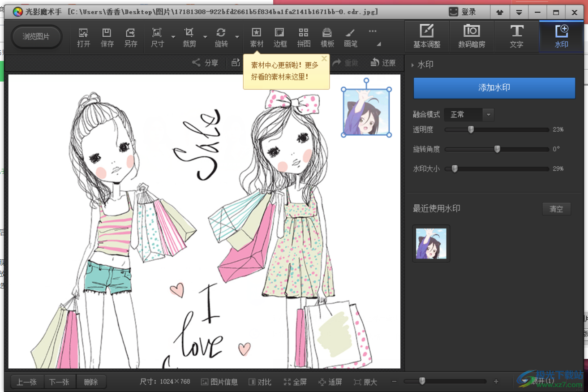Image resolution: width=588 pixels, height=392 pixels.
Task: Expand the 裁剪 dropdown arrow
Action: coord(205,37)
